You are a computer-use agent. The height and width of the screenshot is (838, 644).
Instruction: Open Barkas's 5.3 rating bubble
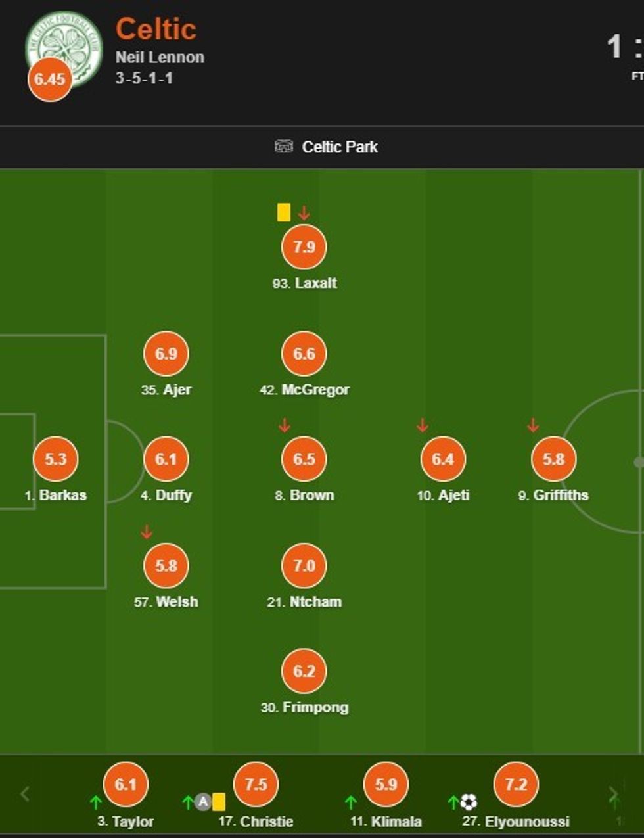pos(56,459)
